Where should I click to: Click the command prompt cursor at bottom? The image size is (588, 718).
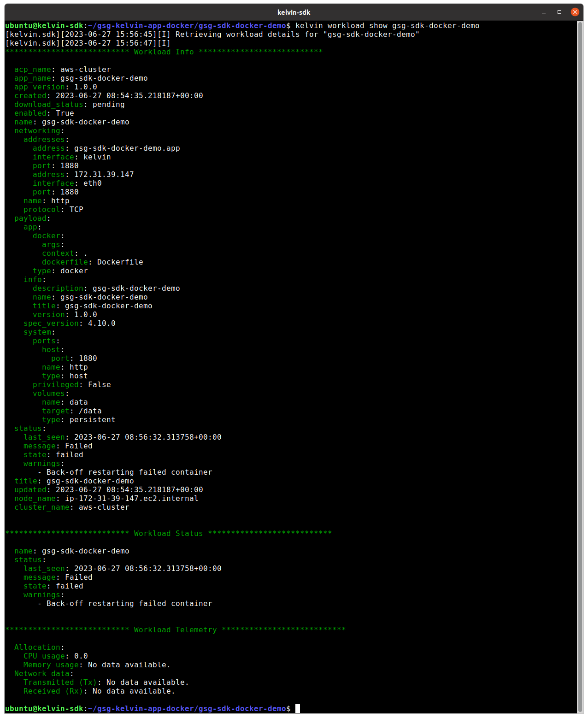tap(298, 708)
